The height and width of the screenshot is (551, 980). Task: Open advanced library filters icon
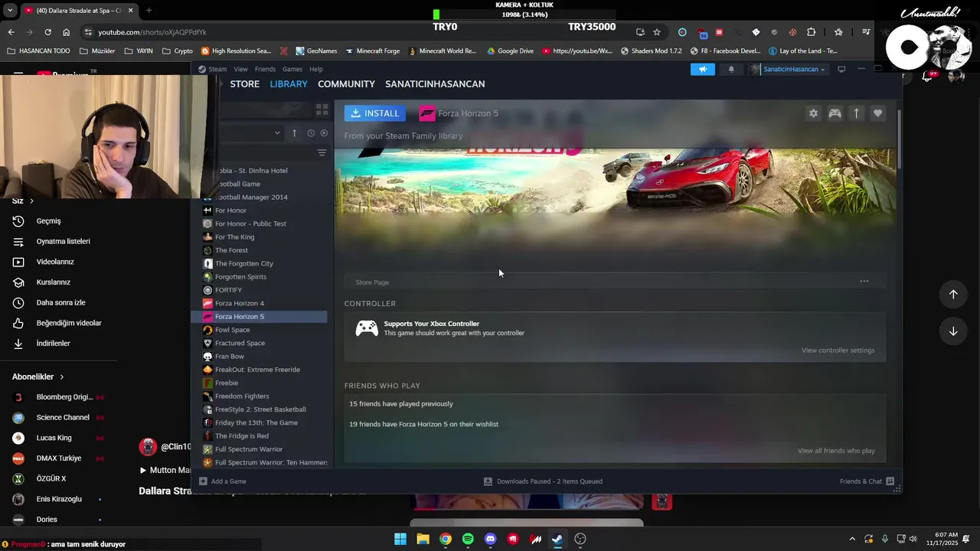pyautogui.click(x=322, y=153)
